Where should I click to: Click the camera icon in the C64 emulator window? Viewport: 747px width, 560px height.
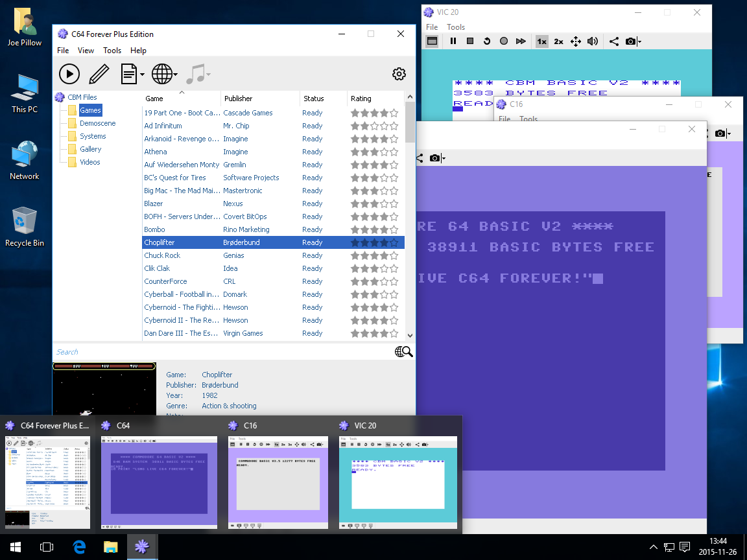(x=434, y=158)
